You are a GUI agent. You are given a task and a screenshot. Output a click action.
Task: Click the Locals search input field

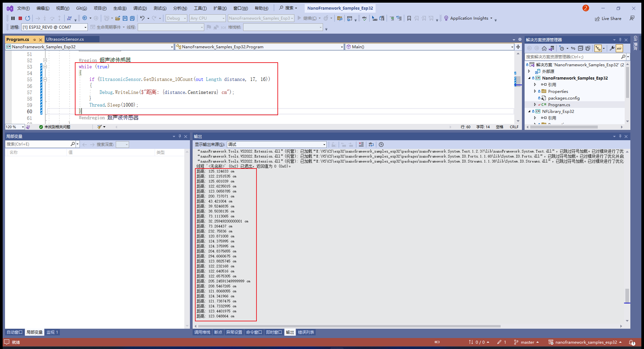click(38, 144)
